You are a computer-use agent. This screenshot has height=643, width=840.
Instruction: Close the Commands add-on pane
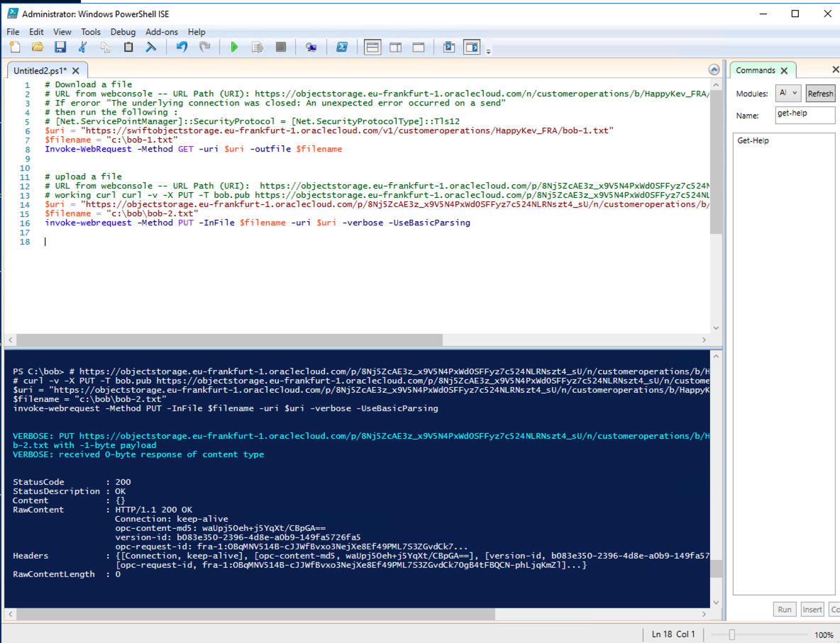(x=835, y=69)
